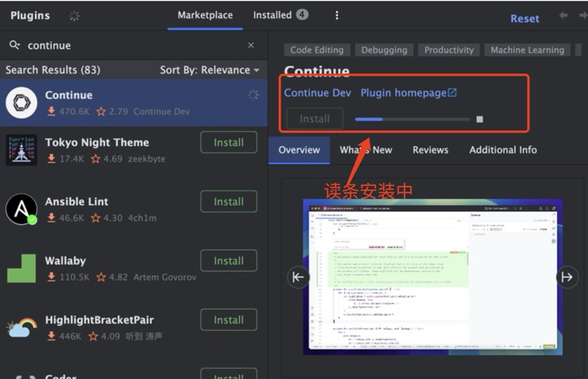Image resolution: width=588 pixels, height=379 pixels.
Task: Select the Continue plugin list row
Action: click(133, 102)
